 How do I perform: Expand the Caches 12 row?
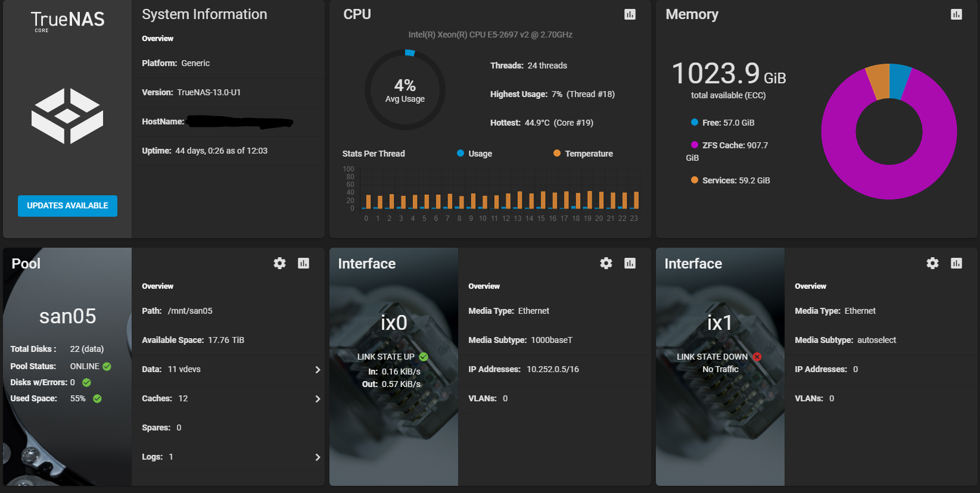(x=228, y=398)
